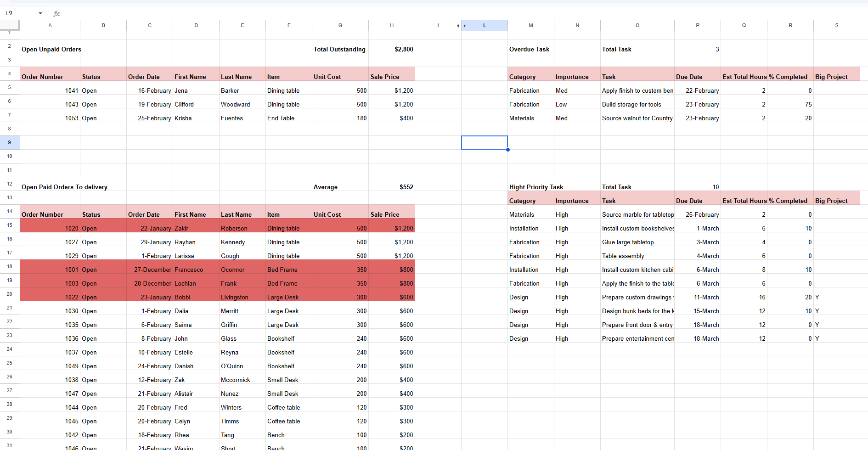Viewport: 868px width, 450px height.
Task: Click '25-February' order date cell
Action: click(150, 115)
